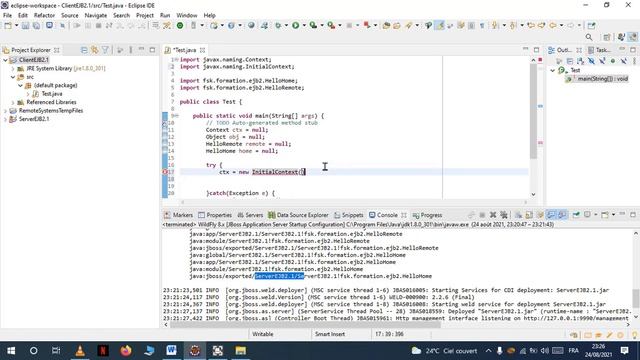Screen dimensions: 640x360
Task: Click the Debug bug toolbar icon
Action: (278, 25)
